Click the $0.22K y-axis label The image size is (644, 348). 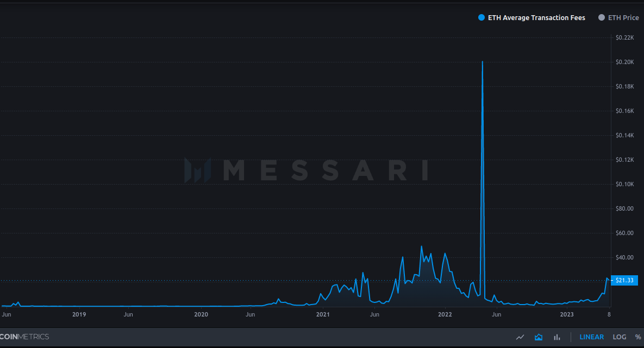click(x=624, y=37)
